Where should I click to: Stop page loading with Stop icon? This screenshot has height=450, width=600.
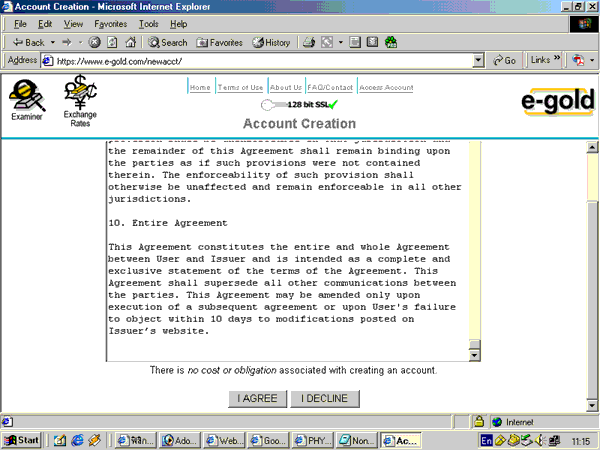pyautogui.click(x=95, y=42)
